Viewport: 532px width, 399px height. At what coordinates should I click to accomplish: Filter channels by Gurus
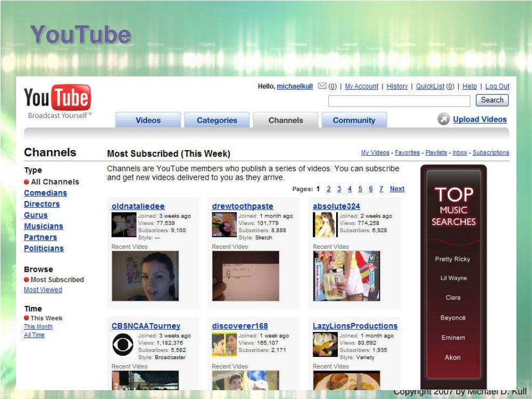pos(36,215)
